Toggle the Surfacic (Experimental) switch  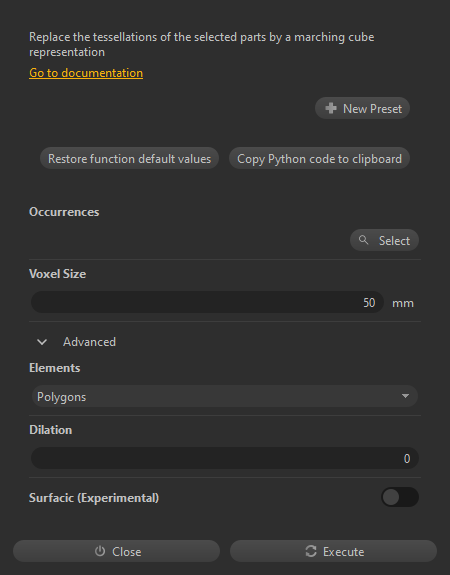(400, 497)
